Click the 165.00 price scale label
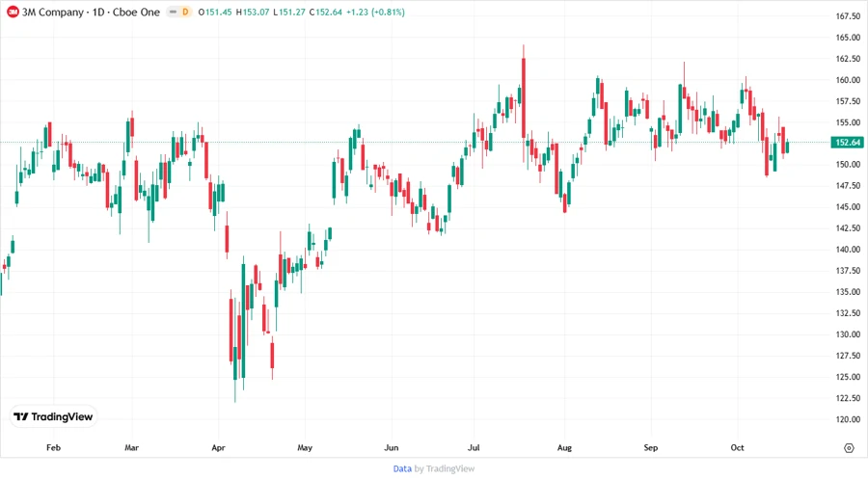Screen dimensions: 868x480 849,38
